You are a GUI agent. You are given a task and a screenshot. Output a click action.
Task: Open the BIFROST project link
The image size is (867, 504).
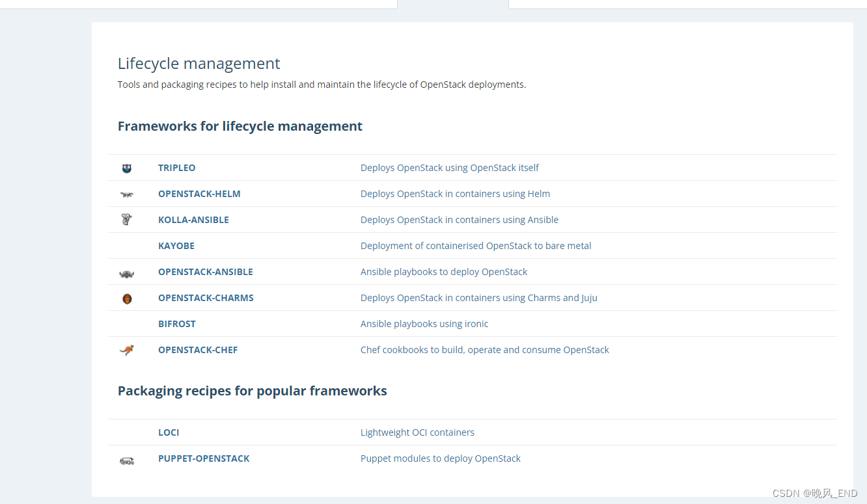(177, 324)
